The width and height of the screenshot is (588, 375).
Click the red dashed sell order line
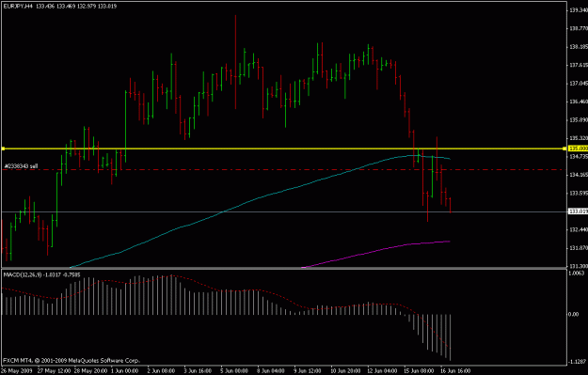[284, 170]
